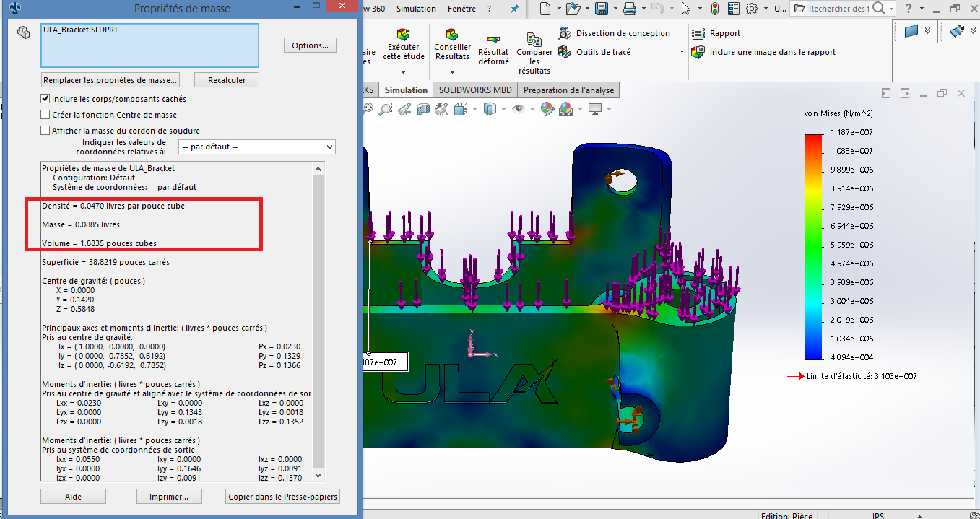Open the Hide/Show items dropdown arrow
Screen dimensions: 980x519
tap(531, 109)
